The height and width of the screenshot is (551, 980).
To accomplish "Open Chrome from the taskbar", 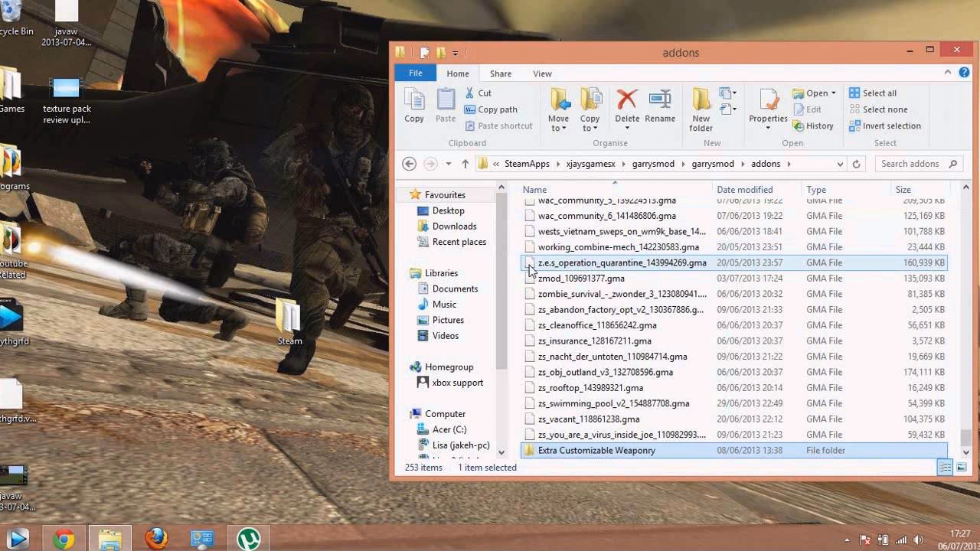I will (64, 539).
